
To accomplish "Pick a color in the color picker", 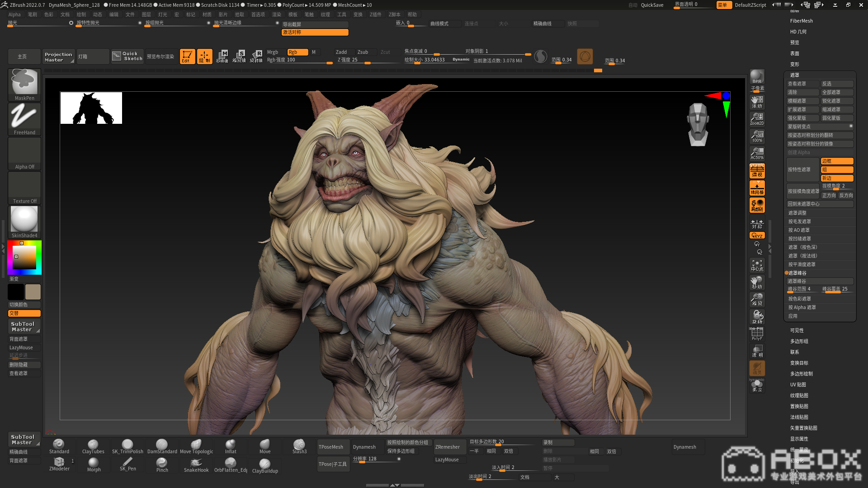I will pyautogui.click(x=24, y=258).
